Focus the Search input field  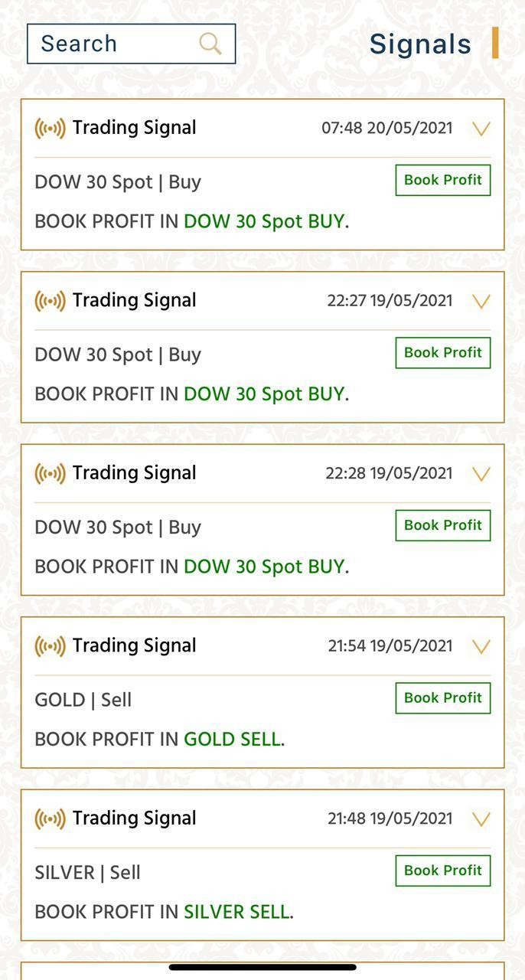[115, 44]
